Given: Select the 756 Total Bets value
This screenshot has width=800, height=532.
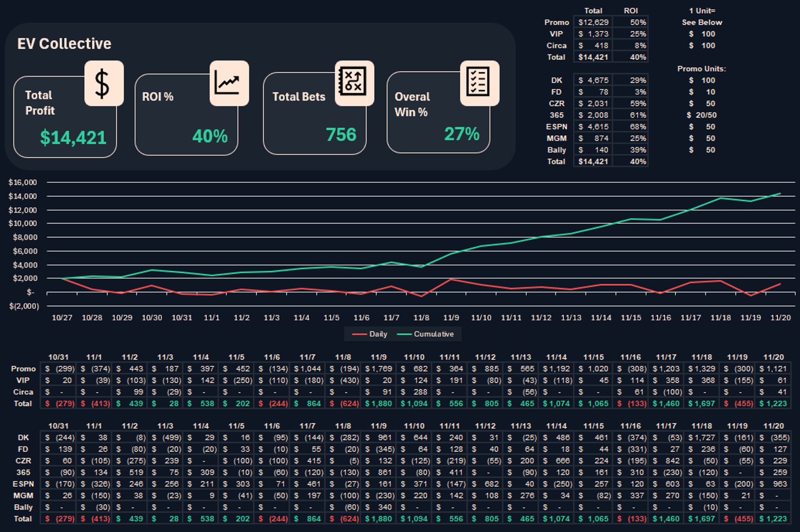Looking at the screenshot, I should click(341, 134).
